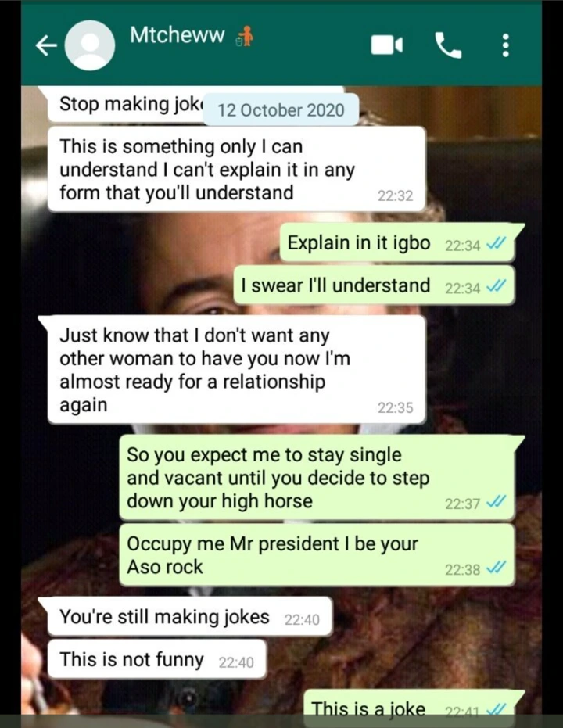Open the contact profile picture
This screenshot has height=728, width=563.
[89, 45]
